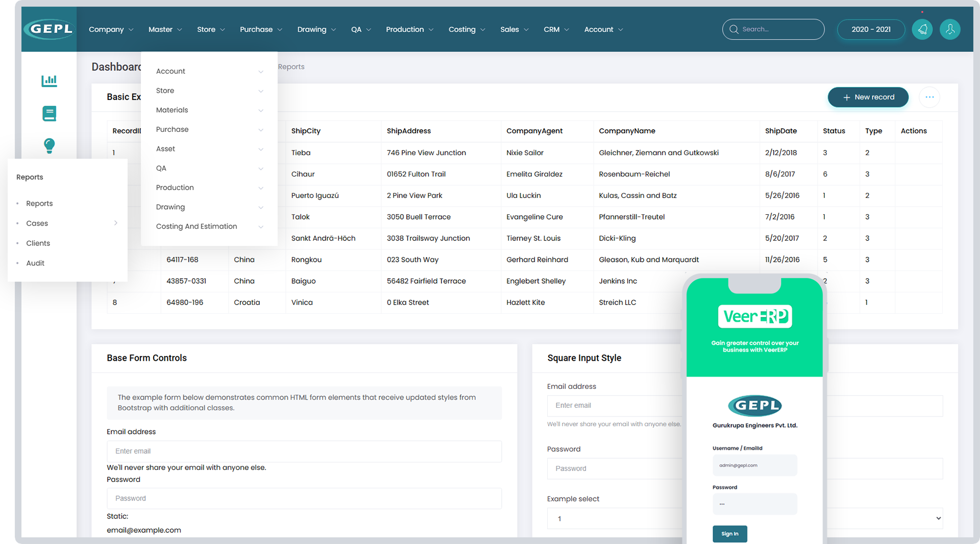Select cell '64980-196'
980x544 pixels.
pyautogui.click(x=185, y=303)
